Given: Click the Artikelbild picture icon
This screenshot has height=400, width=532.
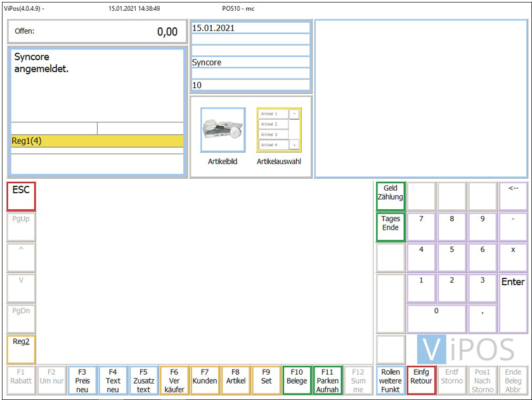Looking at the screenshot, I should [223, 130].
